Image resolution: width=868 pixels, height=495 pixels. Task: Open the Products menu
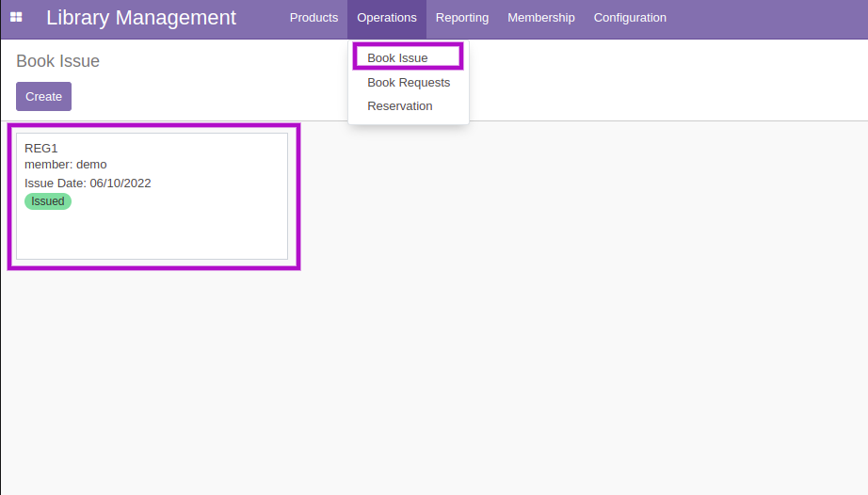(313, 18)
